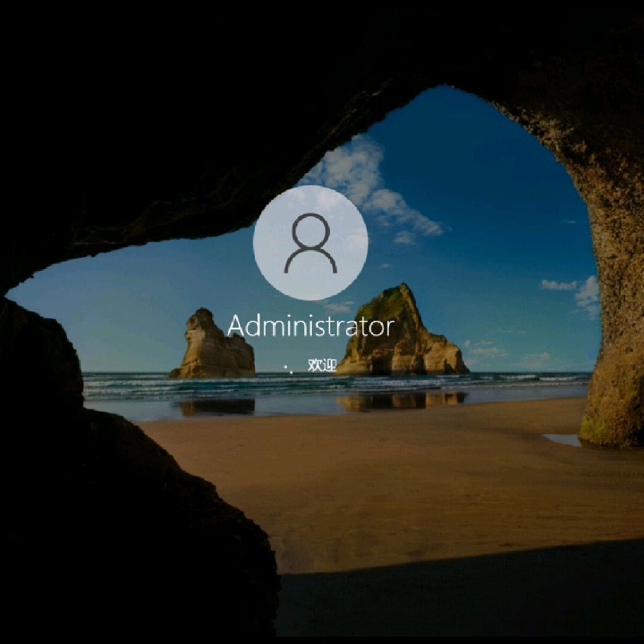Click the 欢迎 welcome text
The image size is (644, 644).
(323, 365)
